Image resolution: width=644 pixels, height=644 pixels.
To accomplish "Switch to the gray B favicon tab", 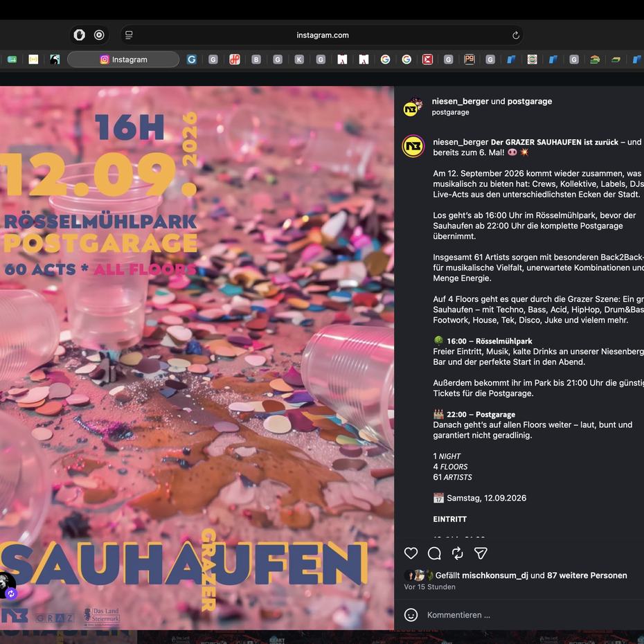I will point(256,60).
